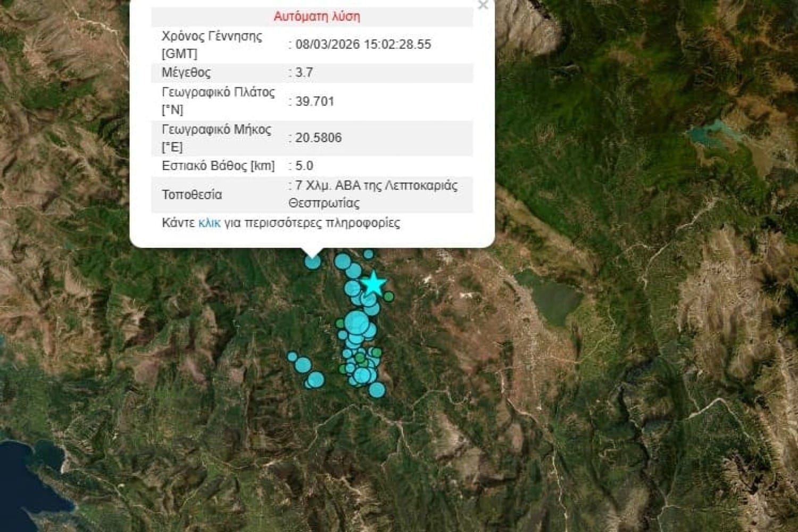Click the origin time 08/03/2026 15:02:28.55
The image size is (798, 532).
click(x=363, y=44)
